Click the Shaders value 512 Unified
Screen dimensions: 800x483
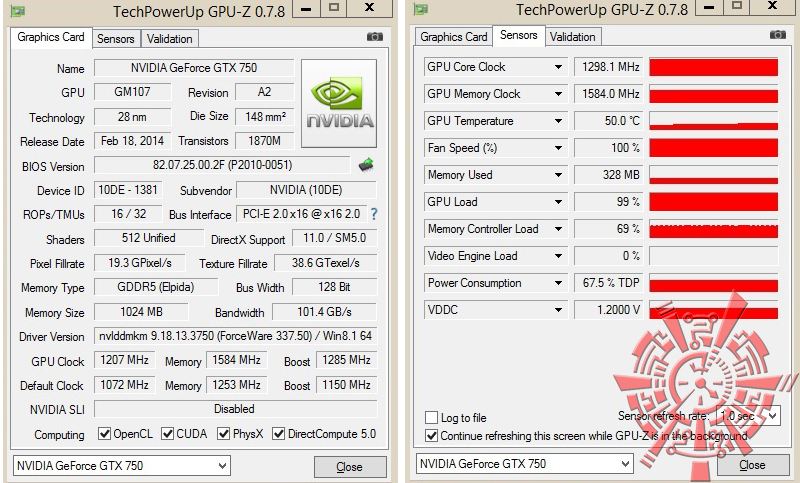point(148,238)
